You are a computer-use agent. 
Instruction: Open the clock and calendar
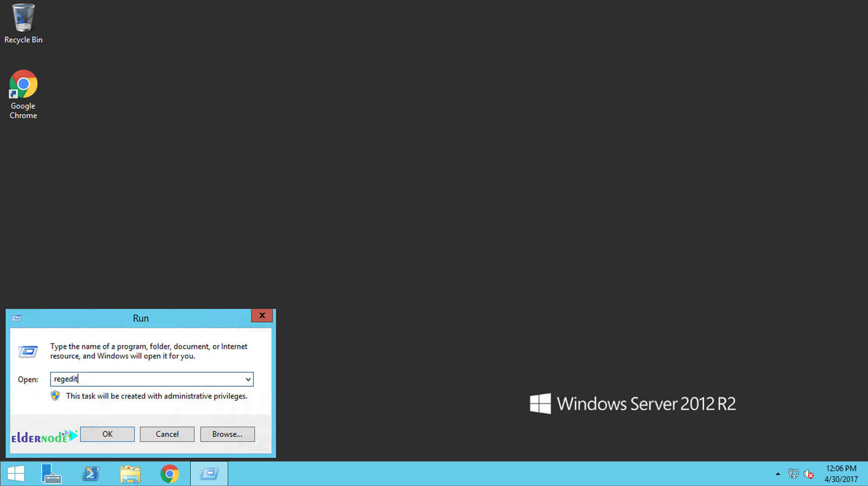point(840,474)
